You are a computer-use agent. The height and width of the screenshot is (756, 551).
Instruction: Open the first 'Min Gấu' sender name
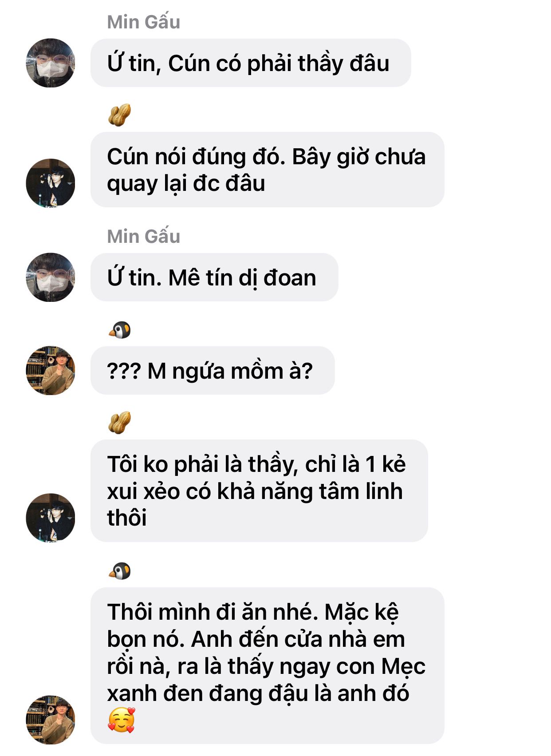point(144,22)
